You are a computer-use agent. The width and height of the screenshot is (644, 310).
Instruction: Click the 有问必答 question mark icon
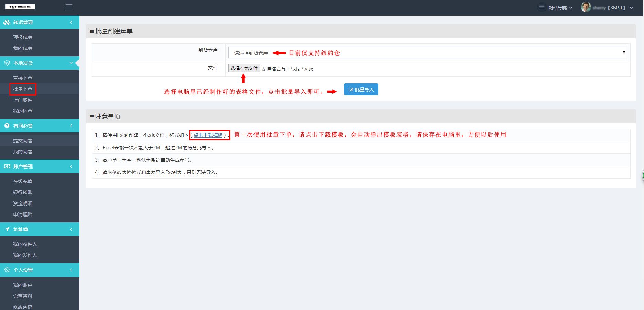pyautogui.click(x=7, y=126)
